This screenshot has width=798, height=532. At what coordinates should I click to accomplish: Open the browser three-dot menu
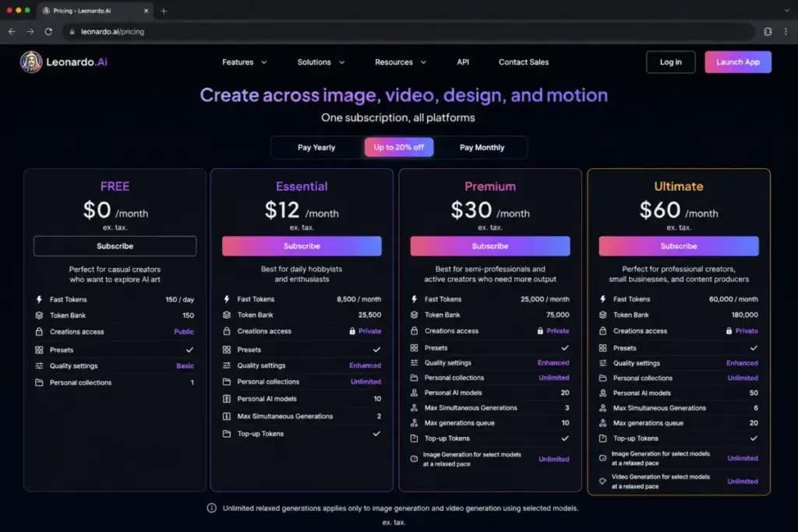(786, 31)
